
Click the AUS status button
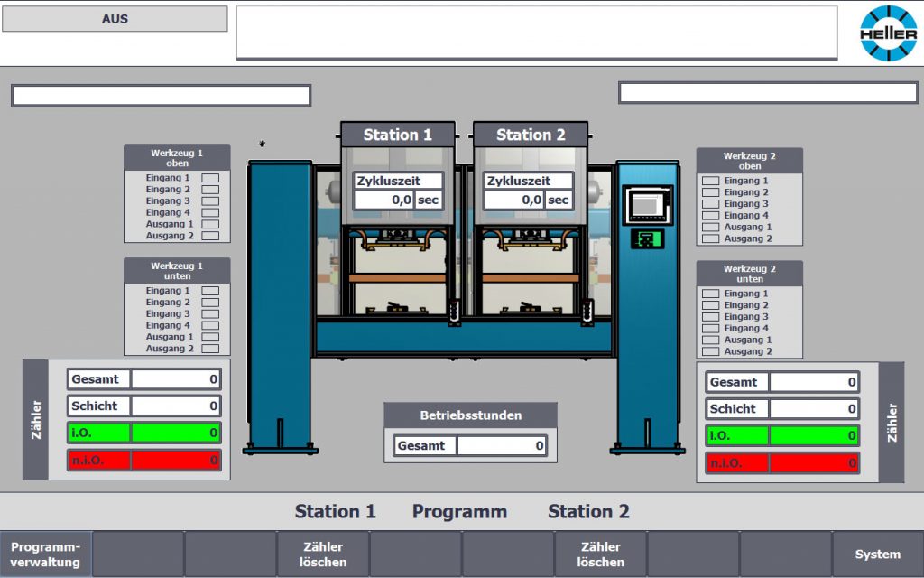pos(115,19)
